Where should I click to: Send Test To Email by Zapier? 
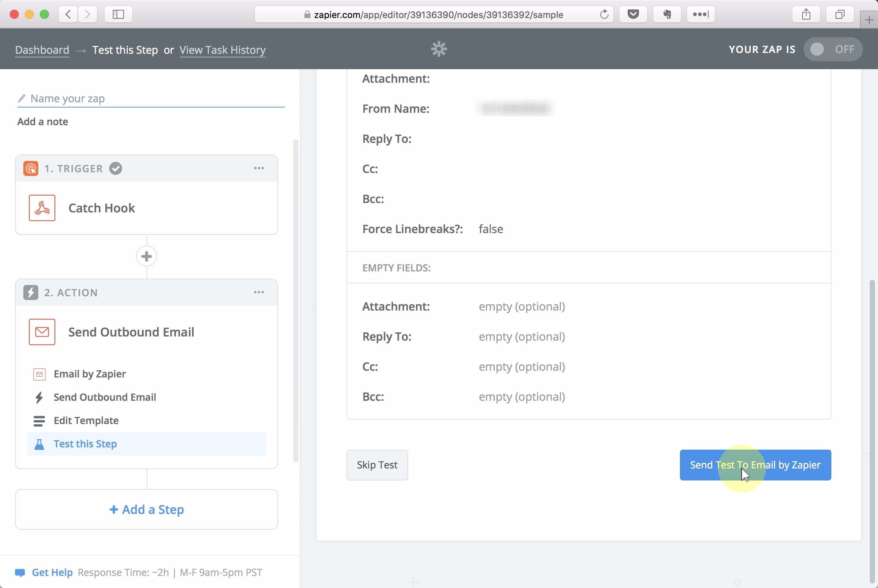coord(755,465)
